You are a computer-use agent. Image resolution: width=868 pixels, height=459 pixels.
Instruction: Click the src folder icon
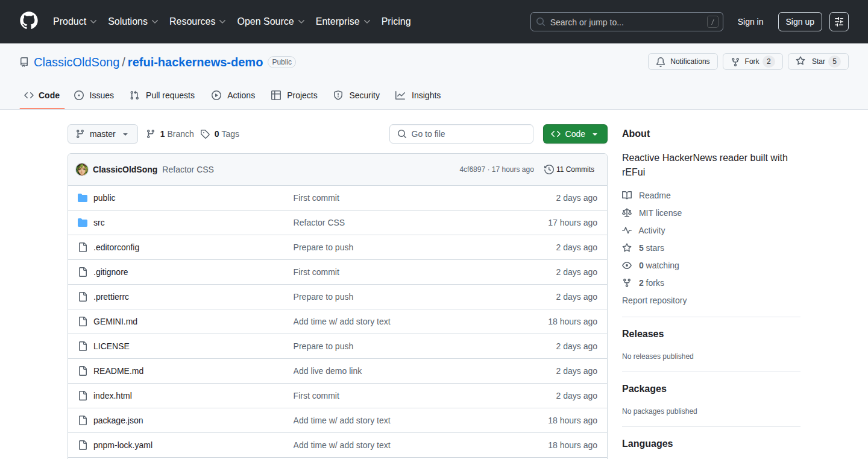click(x=83, y=223)
